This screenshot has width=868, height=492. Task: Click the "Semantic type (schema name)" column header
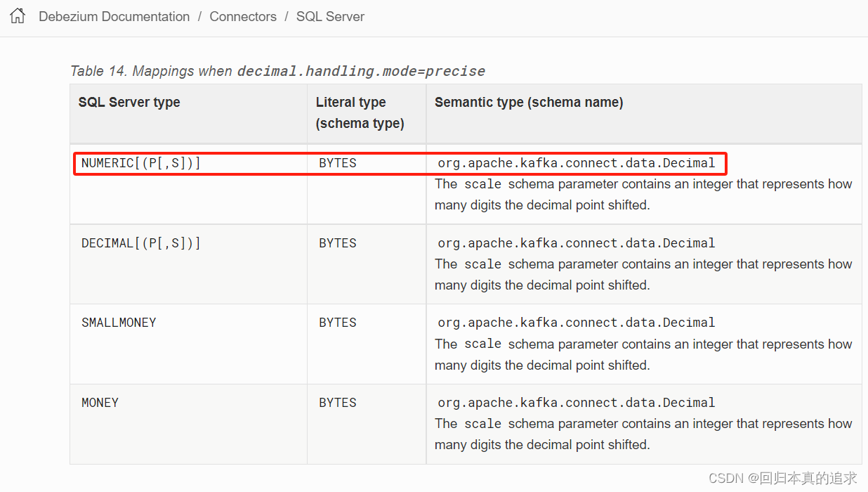529,103
